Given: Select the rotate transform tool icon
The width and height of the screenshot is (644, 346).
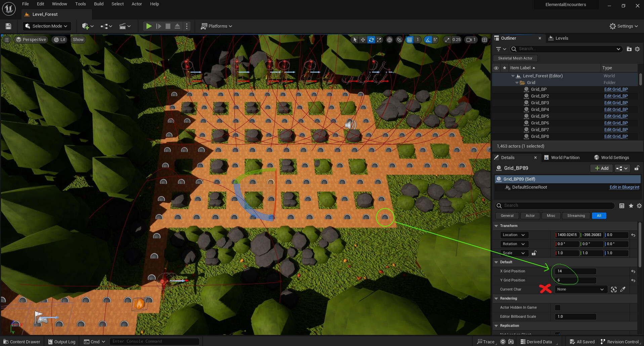Looking at the screenshot, I should [x=371, y=40].
